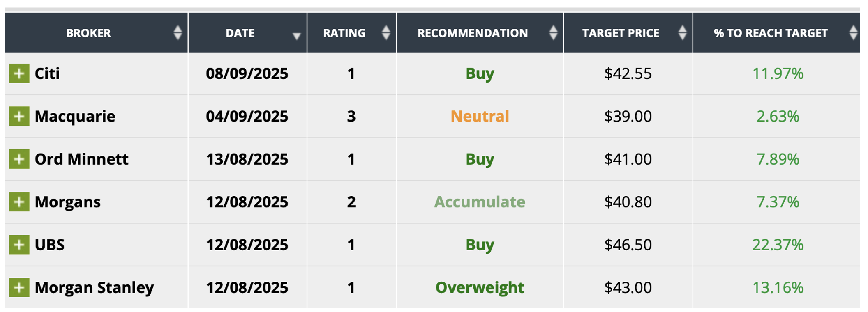The width and height of the screenshot is (868, 312).
Task: Click the TARGET PRICE header label
Action: 621,33
